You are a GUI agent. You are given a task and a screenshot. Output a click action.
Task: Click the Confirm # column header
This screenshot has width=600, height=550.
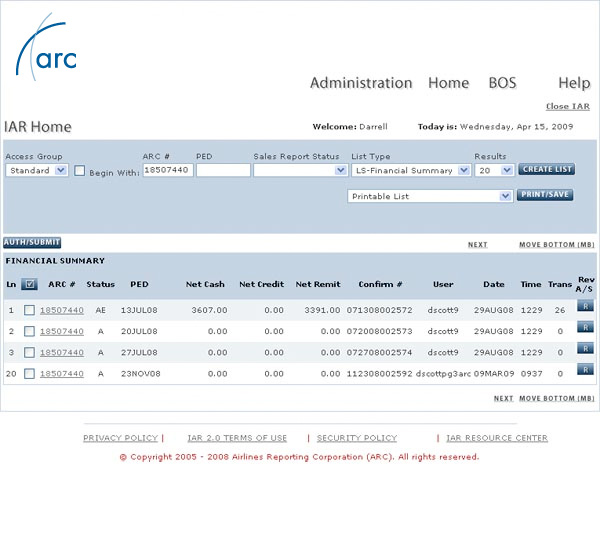380,284
